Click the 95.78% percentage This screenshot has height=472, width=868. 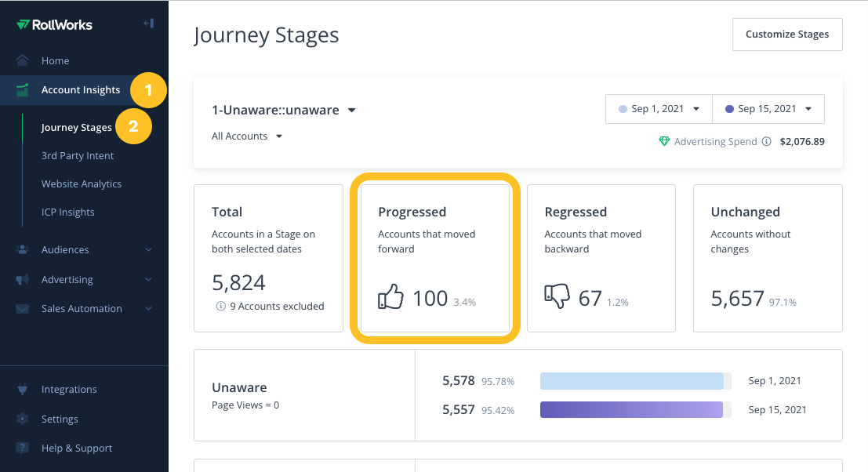498,381
